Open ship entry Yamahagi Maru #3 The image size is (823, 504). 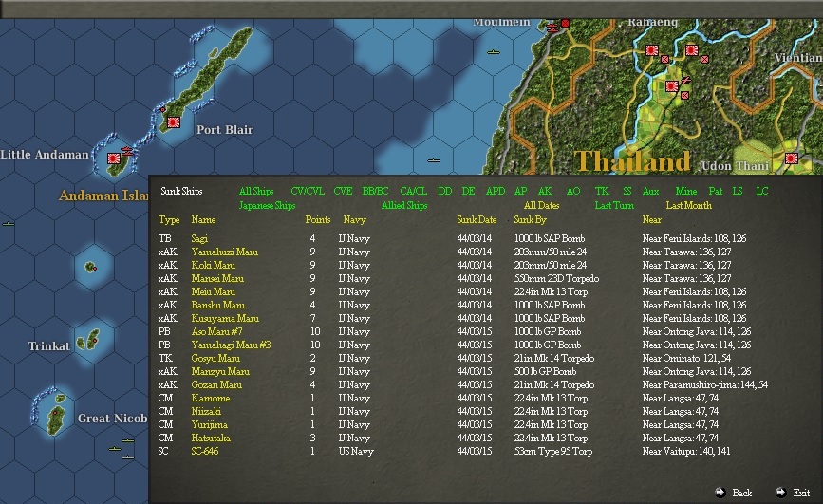point(231,345)
